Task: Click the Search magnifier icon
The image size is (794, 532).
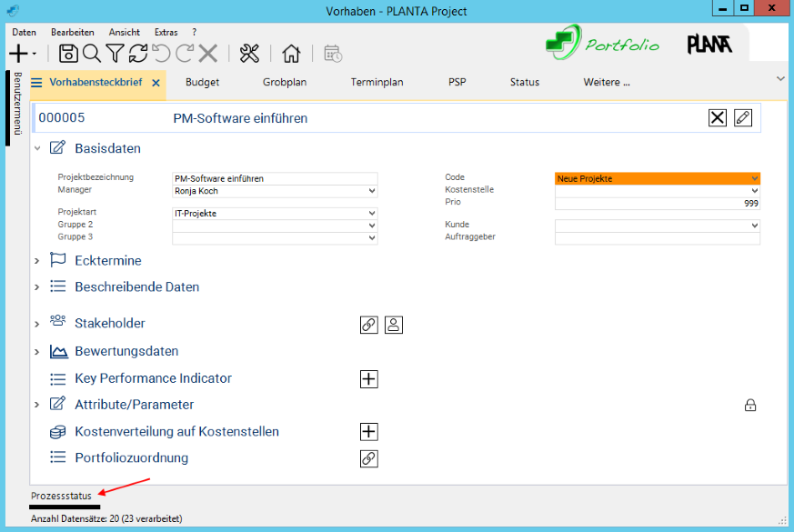Action: click(92, 53)
